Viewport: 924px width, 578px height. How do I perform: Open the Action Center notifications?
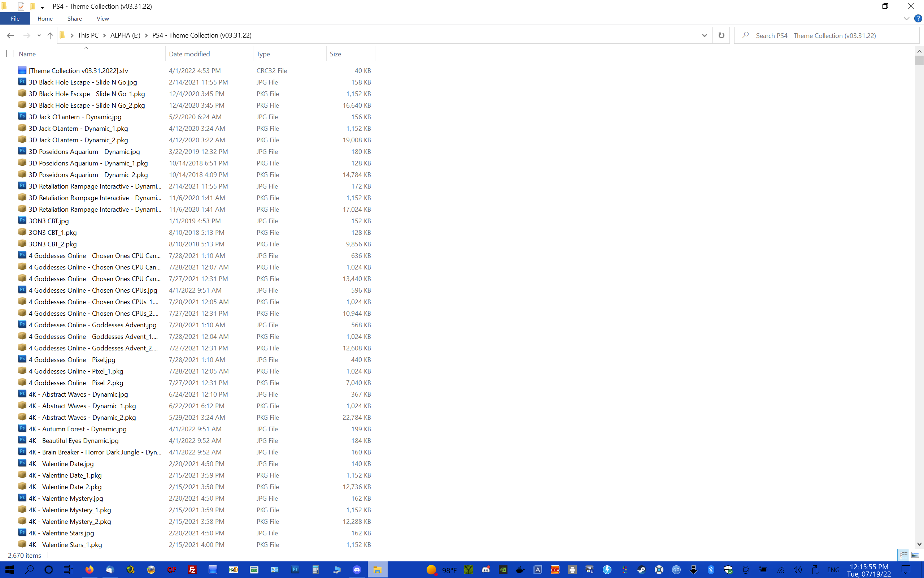click(906, 570)
